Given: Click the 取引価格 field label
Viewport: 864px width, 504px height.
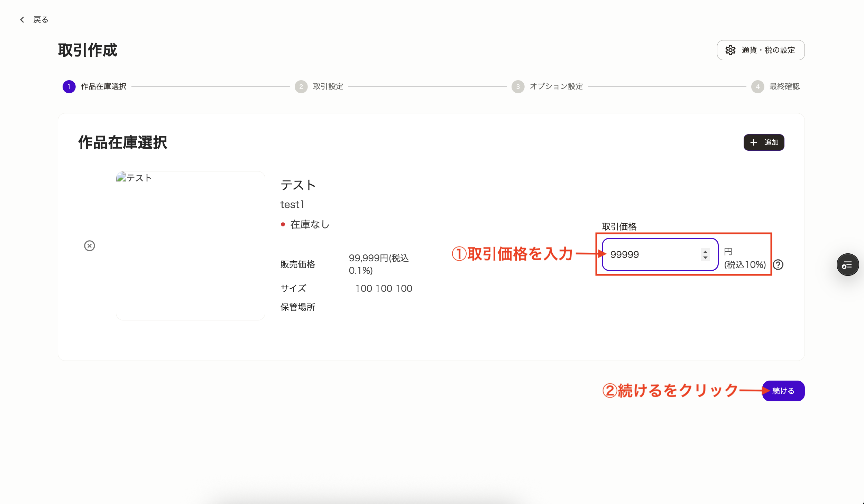Looking at the screenshot, I should [x=619, y=226].
